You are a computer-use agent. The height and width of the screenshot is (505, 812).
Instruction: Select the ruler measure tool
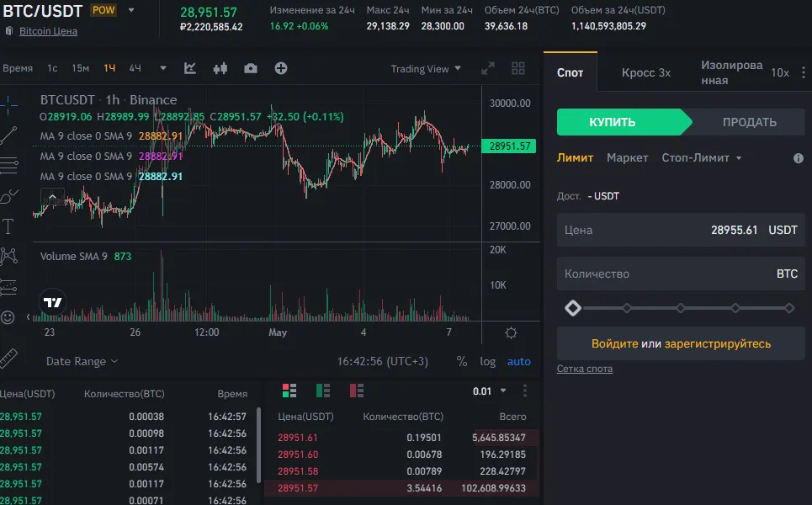pyautogui.click(x=8, y=358)
